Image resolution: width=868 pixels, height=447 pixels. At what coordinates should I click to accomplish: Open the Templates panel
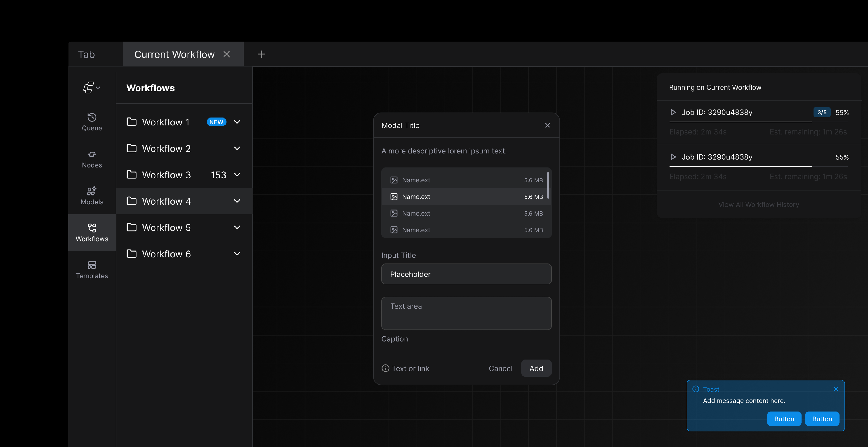point(92,269)
